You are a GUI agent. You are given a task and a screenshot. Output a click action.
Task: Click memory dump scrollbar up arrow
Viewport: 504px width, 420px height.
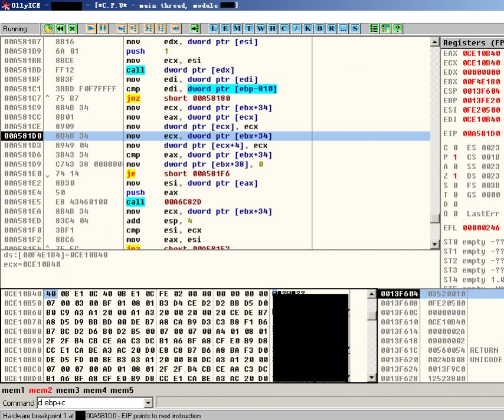372,294
